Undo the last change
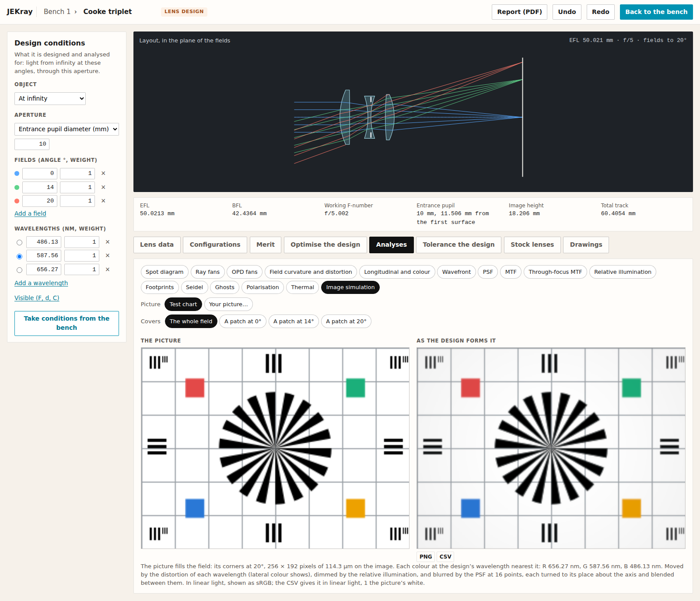The width and height of the screenshot is (700, 601). 567,12
